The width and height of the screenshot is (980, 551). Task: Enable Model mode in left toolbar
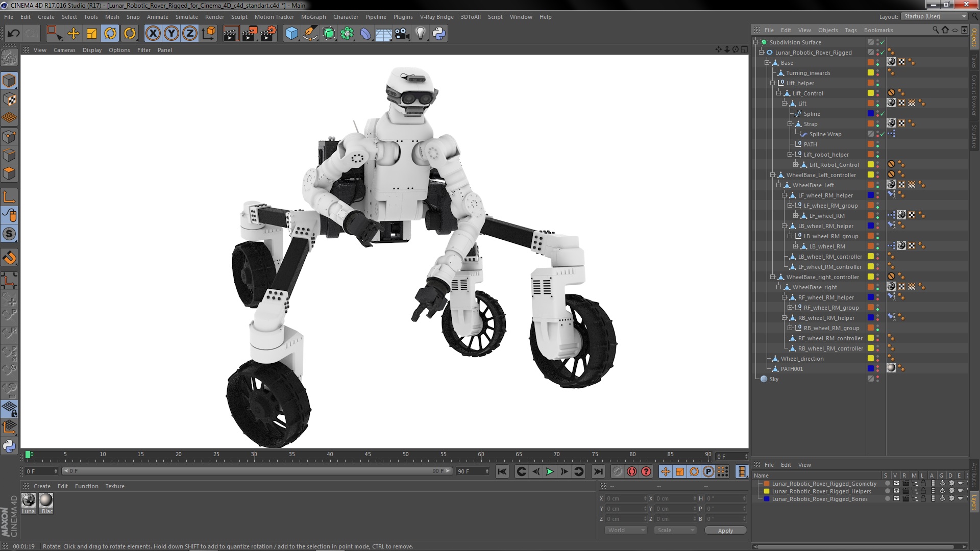[9, 81]
